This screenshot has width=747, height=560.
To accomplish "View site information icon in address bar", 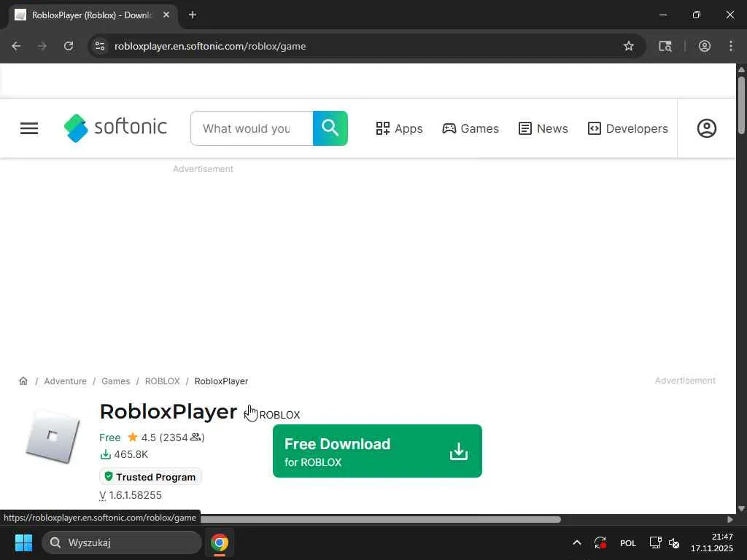I will coord(100,46).
